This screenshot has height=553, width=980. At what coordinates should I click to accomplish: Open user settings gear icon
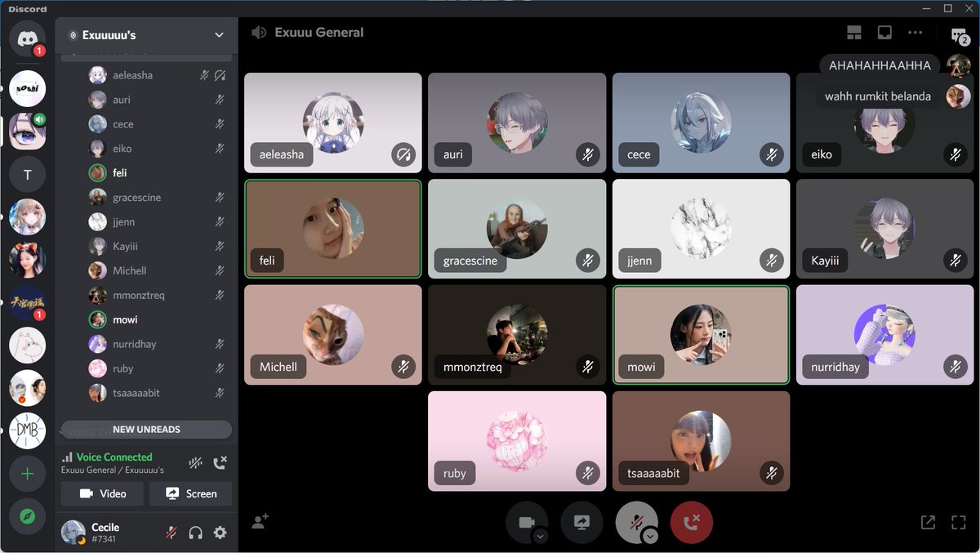[x=220, y=533]
